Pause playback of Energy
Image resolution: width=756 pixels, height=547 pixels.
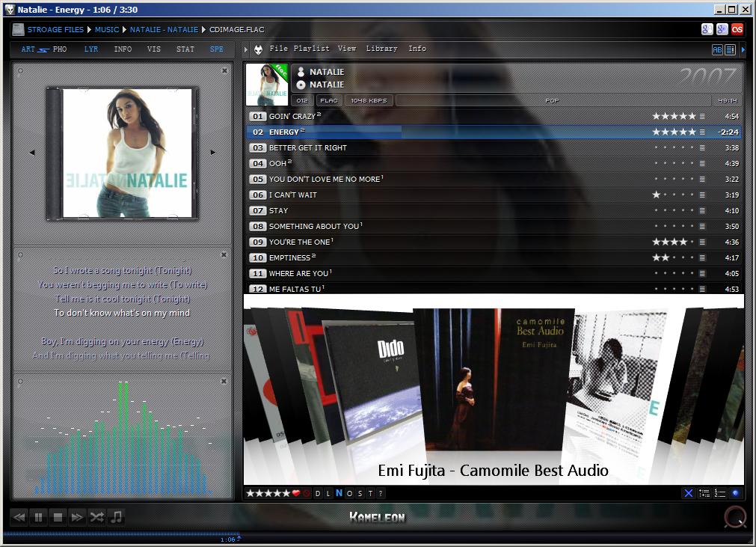click(x=39, y=518)
